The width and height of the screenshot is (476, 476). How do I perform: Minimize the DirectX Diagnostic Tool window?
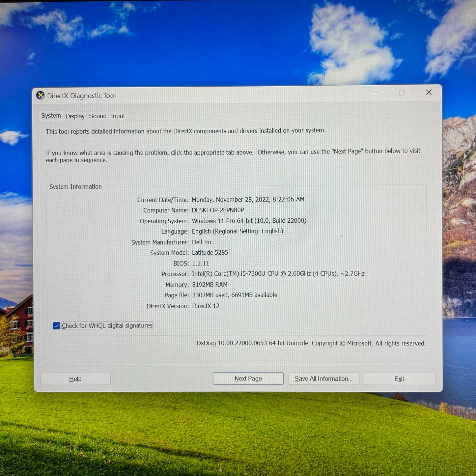pos(375,93)
